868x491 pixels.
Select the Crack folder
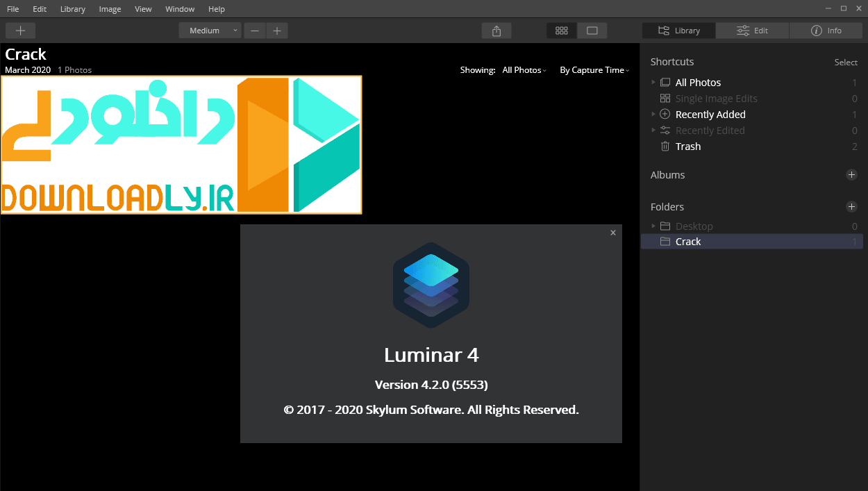point(752,242)
